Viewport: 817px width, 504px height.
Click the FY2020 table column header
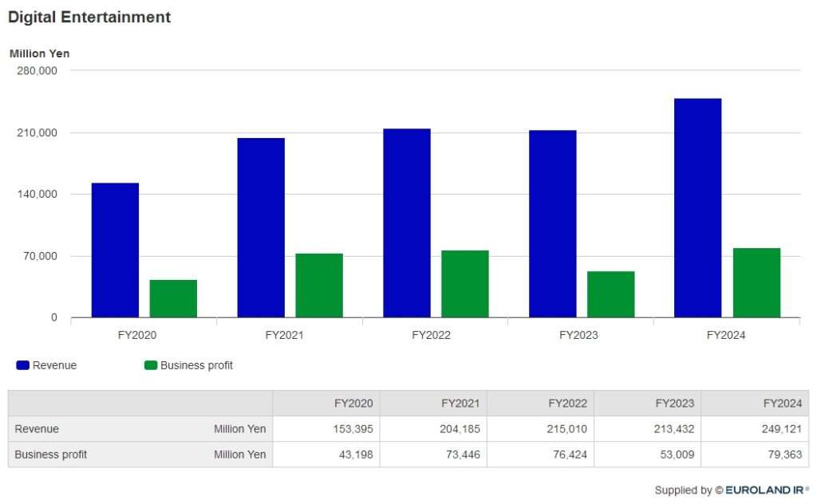coord(353,404)
